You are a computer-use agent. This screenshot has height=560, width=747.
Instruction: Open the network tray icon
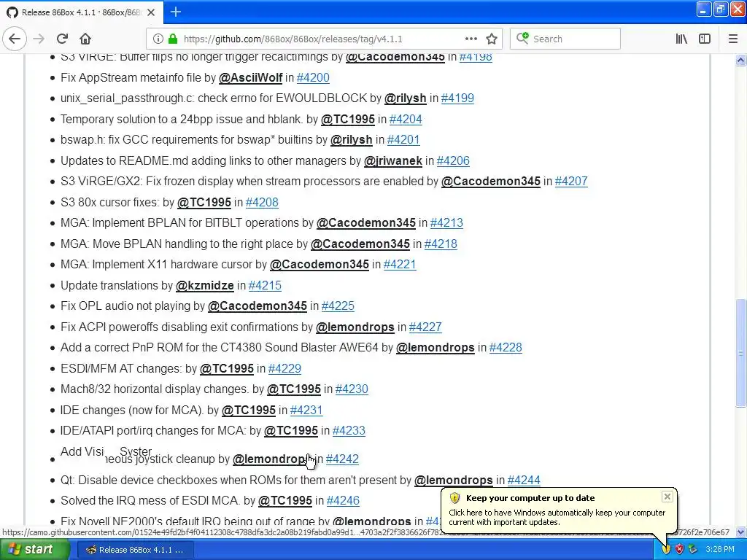coord(693,550)
